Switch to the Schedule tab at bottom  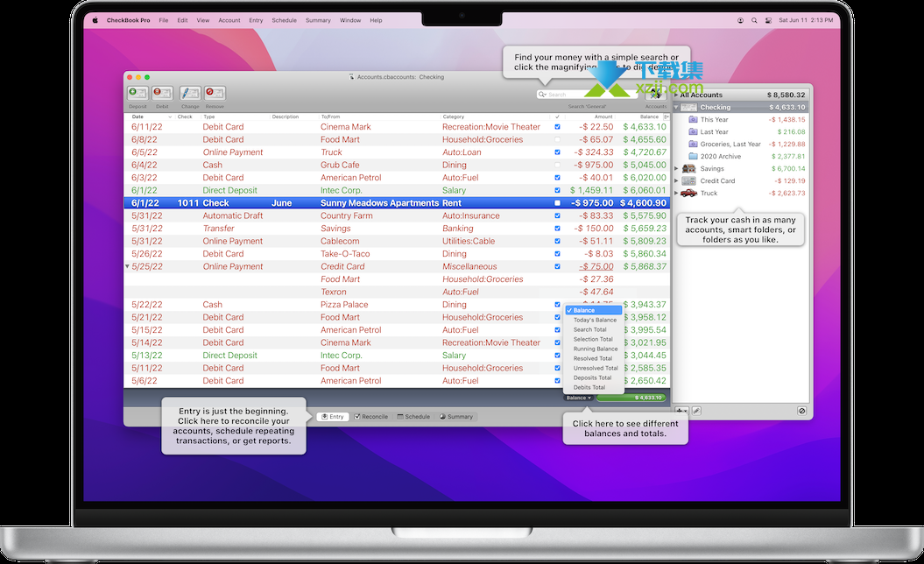click(413, 417)
